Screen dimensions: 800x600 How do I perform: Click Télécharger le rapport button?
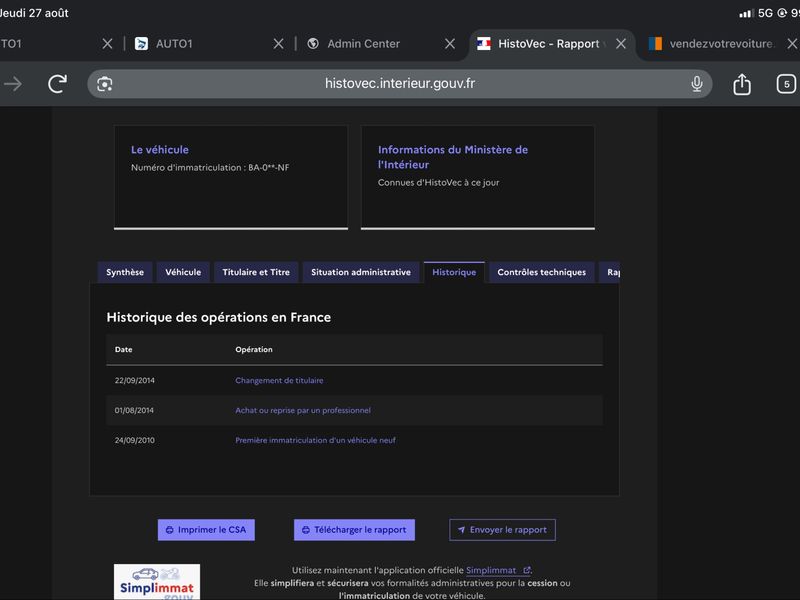[x=354, y=530]
